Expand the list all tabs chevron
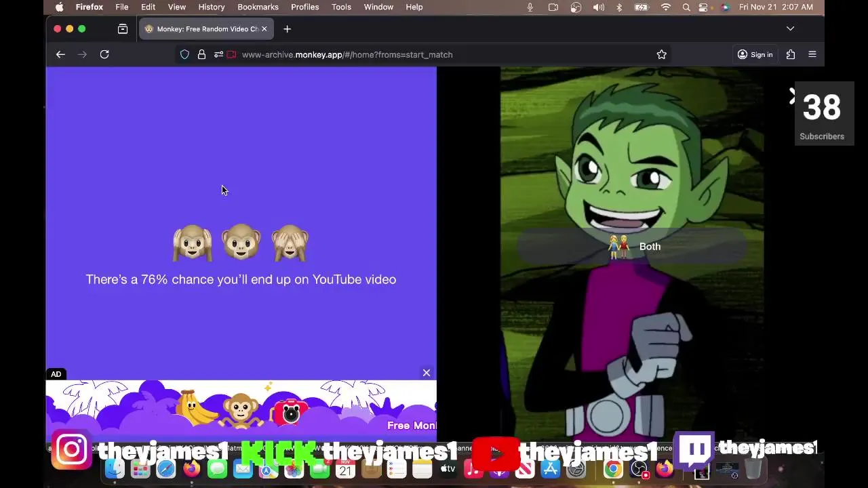 (x=790, y=28)
